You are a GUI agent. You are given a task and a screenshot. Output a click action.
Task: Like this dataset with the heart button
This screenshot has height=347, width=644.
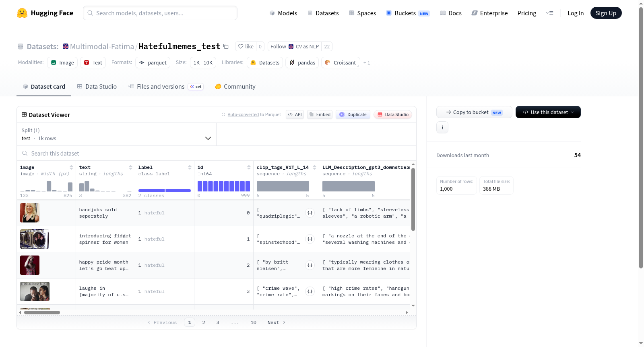(x=246, y=46)
